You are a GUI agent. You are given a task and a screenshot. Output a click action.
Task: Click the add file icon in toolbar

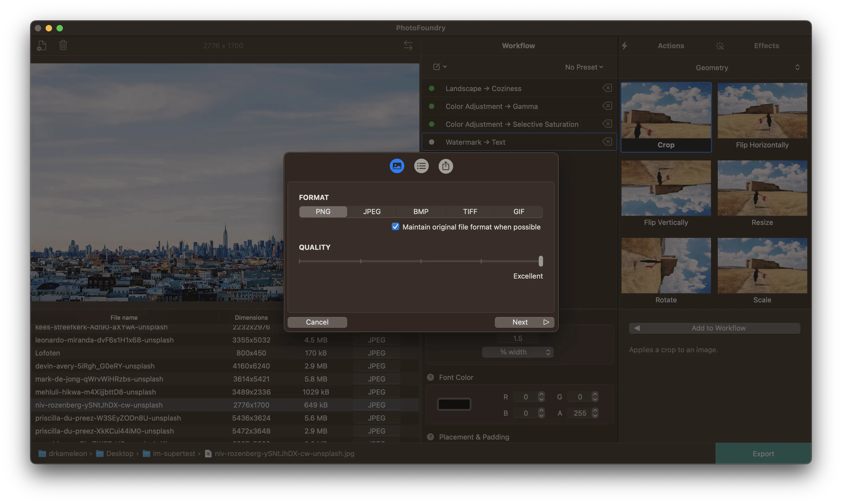(42, 46)
